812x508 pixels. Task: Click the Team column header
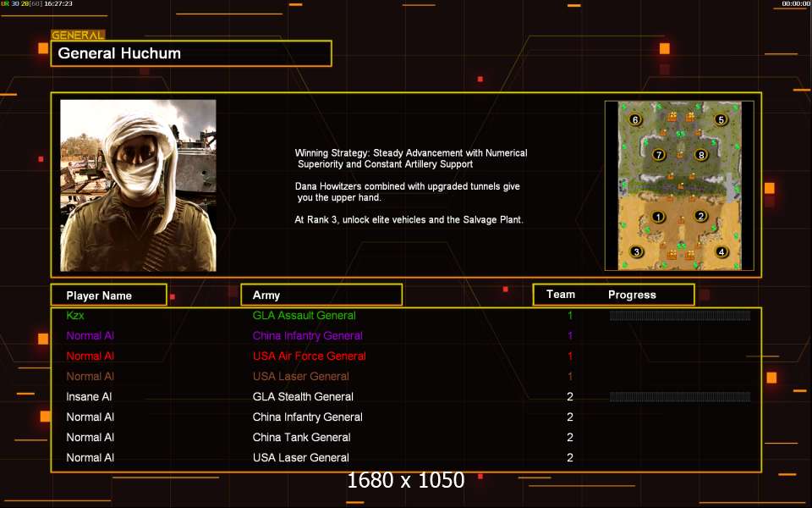point(561,295)
